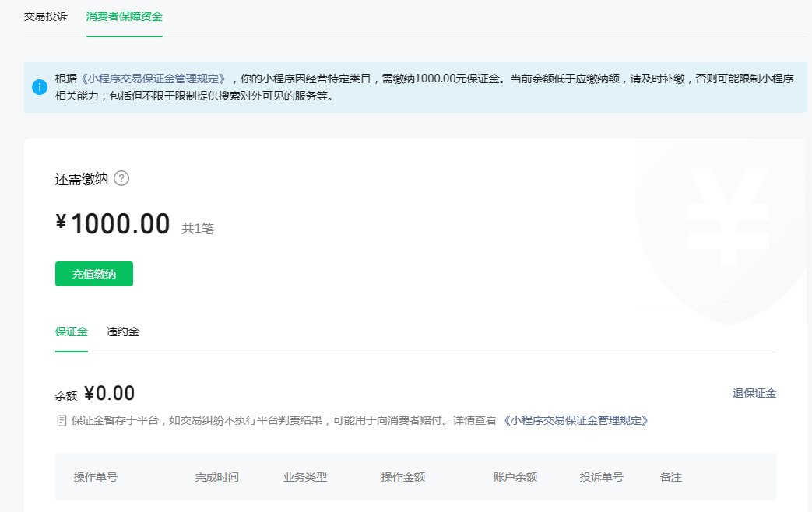Switch to the 保证金 tab
Screen dimensions: 812x512
(x=72, y=331)
